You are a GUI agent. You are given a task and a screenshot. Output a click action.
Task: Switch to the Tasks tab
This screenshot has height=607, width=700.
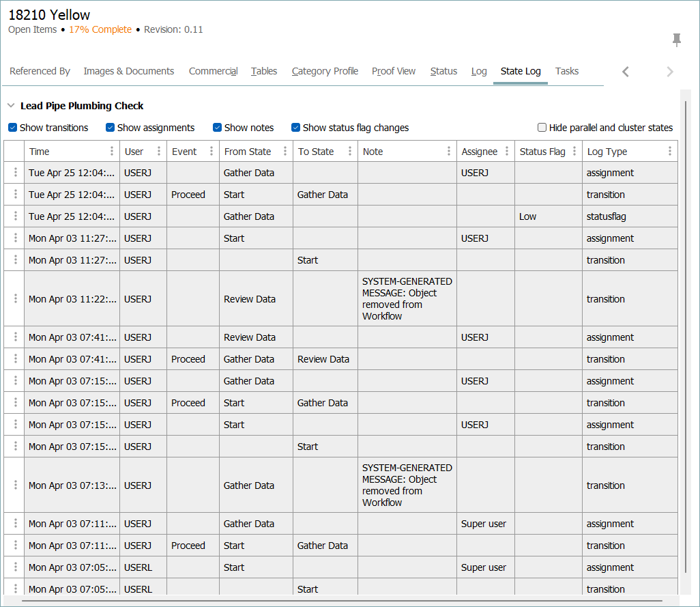[x=566, y=71]
